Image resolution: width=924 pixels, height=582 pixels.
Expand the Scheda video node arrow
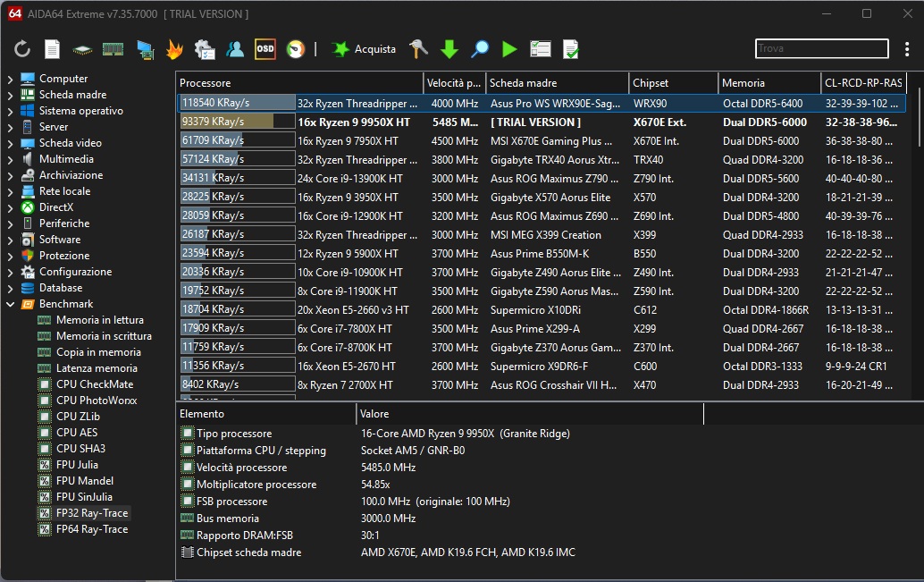click(10, 143)
